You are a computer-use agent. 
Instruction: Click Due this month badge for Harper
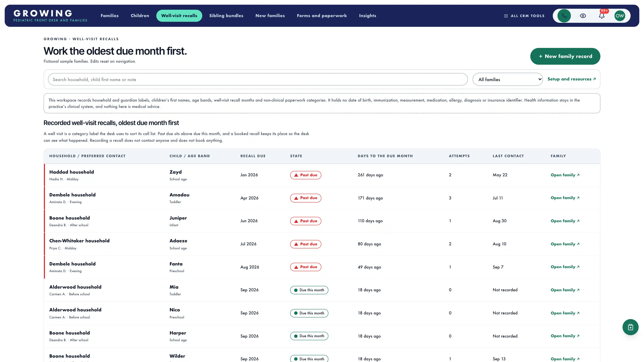[309, 336]
